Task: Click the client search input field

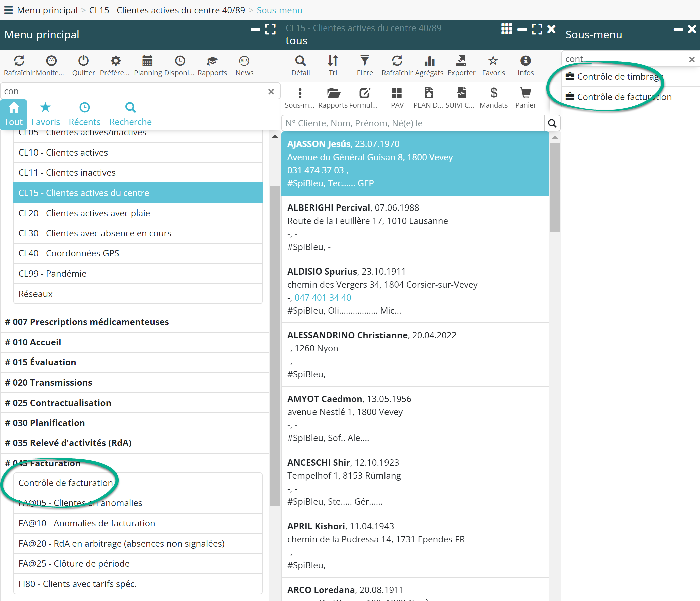Action: click(412, 123)
